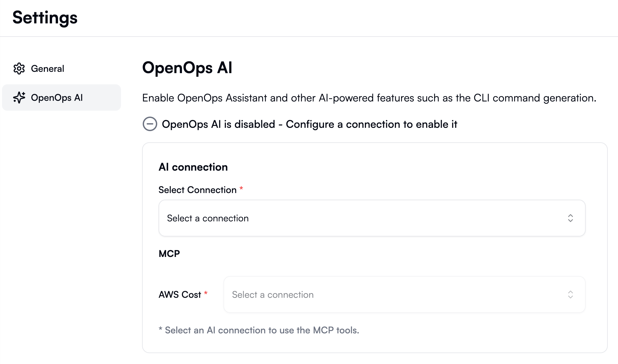Click the minus circle icon before the disabled message

(x=150, y=124)
